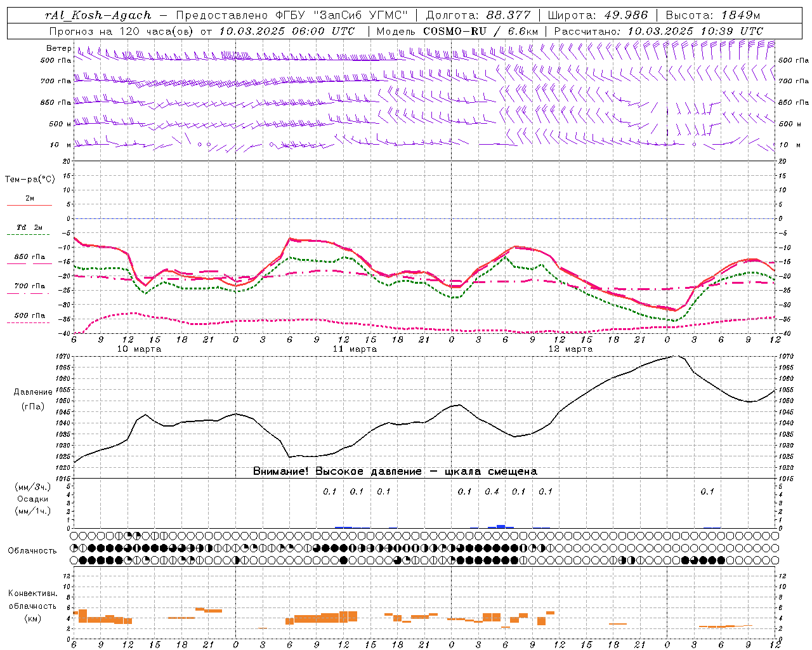The image size is (812, 650).
Task: Click the Облачность cloud cover label
Action: 32,551
